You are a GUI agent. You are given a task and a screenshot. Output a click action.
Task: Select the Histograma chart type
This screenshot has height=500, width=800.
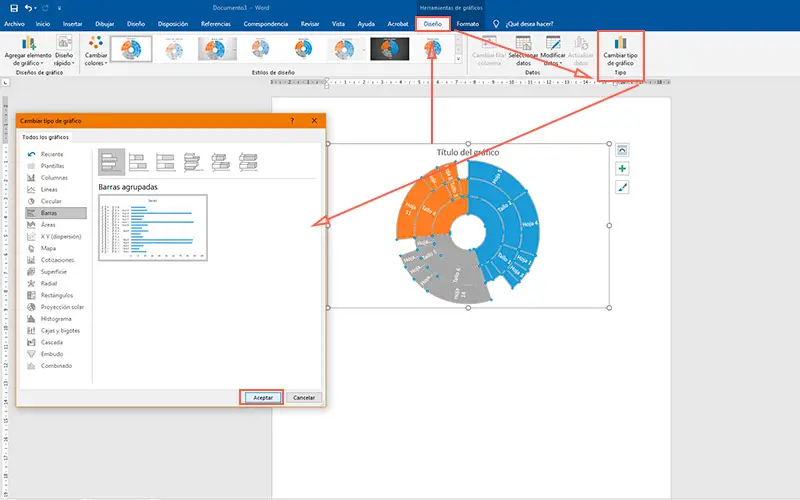[56, 318]
